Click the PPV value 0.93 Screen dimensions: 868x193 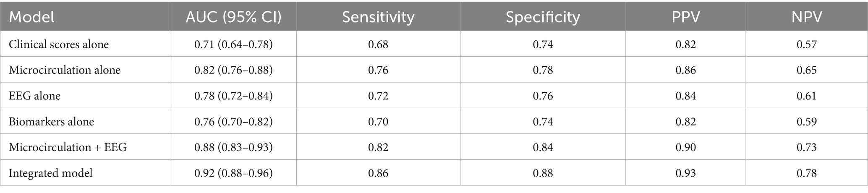[685, 173]
